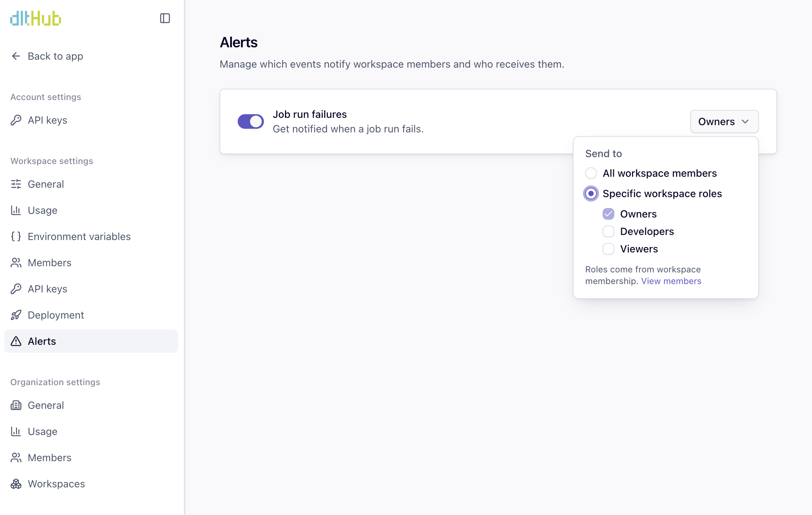Click the bar chart icon beside workspace Usage
Screen dimensions: 812x515
16,210
